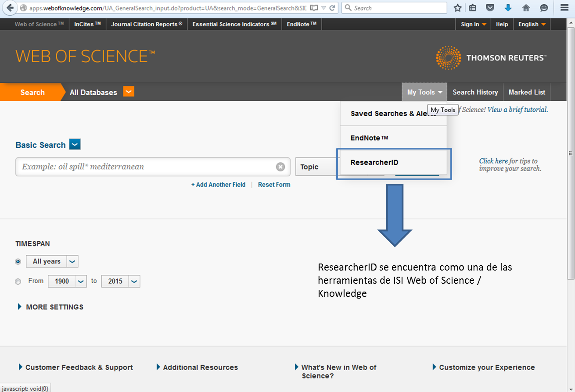Open the All Databases orange dropdown arrow
Image resolution: width=575 pixels, height=392 pixels.
coord(129,92)
